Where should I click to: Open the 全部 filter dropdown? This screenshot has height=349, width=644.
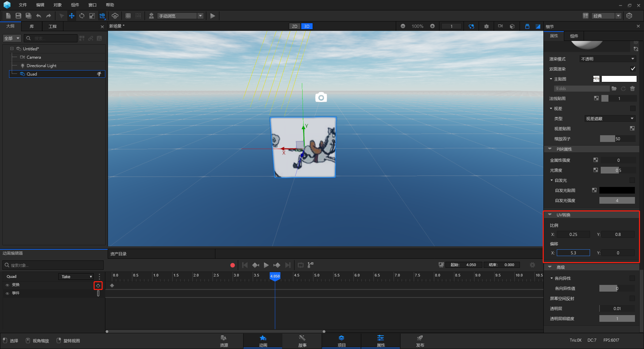(12, 38)
